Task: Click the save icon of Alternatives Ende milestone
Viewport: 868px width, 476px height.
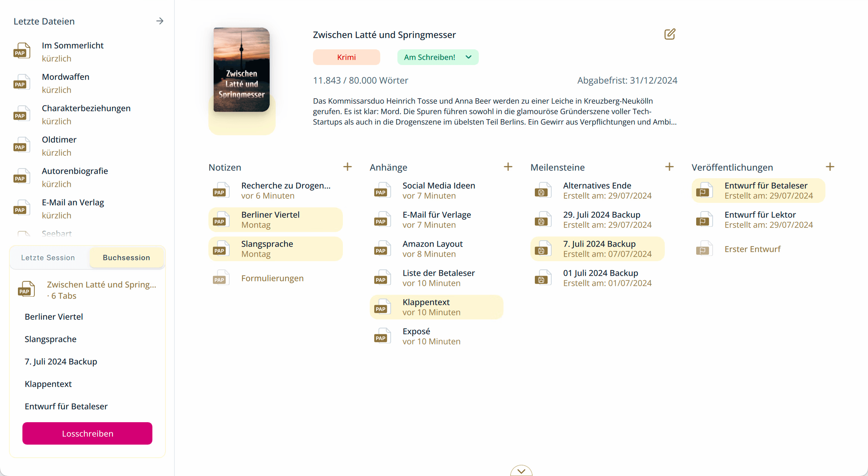Action: tap(543, 190)
